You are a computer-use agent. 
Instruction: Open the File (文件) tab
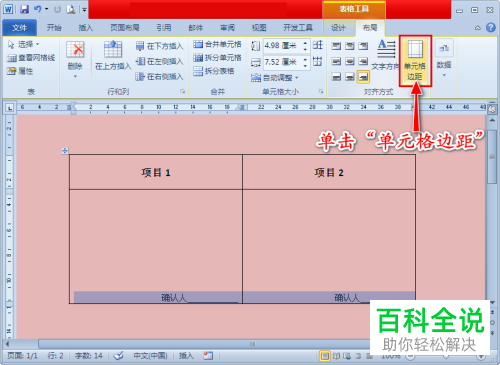19,28
